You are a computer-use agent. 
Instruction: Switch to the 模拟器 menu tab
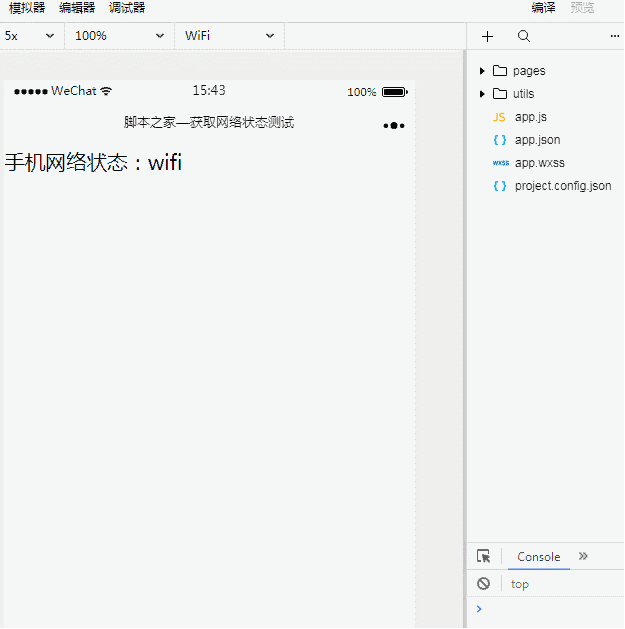[27, 8]
